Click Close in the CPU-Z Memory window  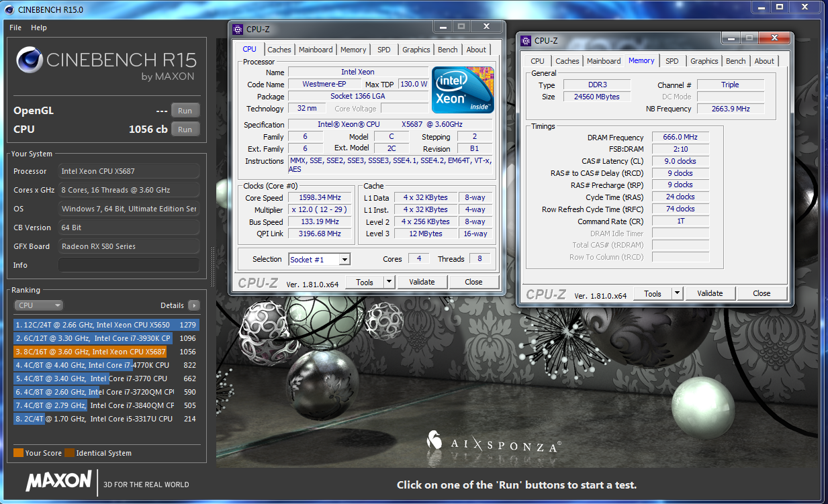[x=762, y=293]
